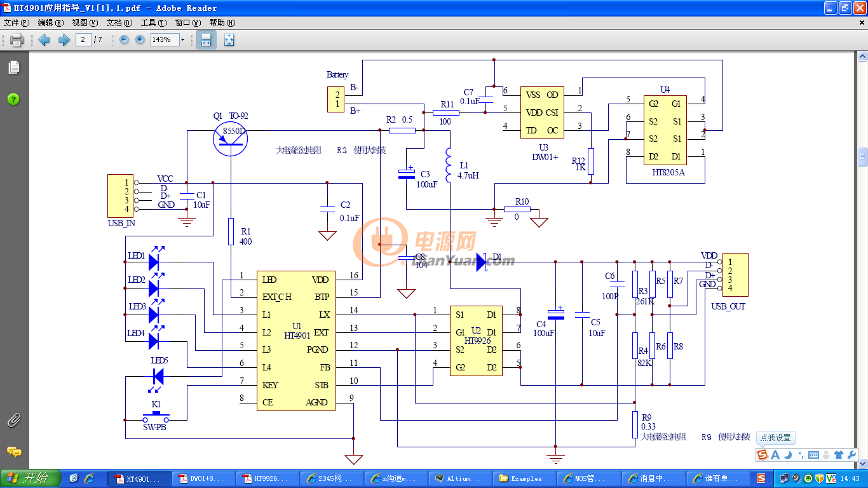The height and width of the screenshot is (488, 868).
Task: Click the DW01+ U3 label
Action: coord(545,156)
